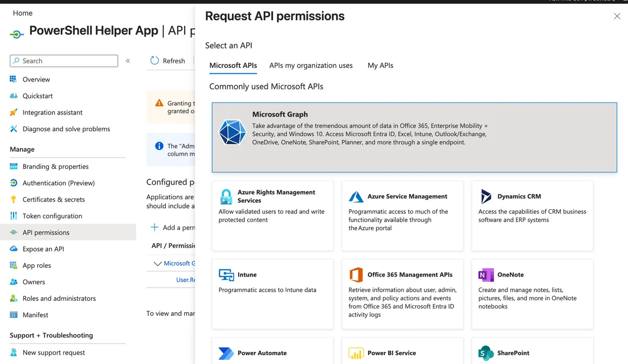The height and width of the screenshot is (364, 628).
Task: Select the Power BI Service icon
Action: (356, 354)
